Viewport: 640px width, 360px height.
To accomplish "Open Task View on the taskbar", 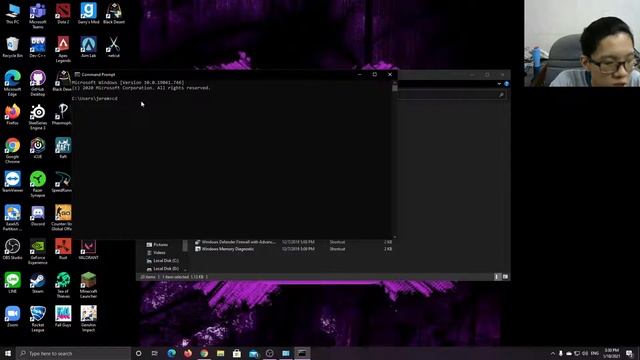I will pyautogui.click(x=155, y=353).
